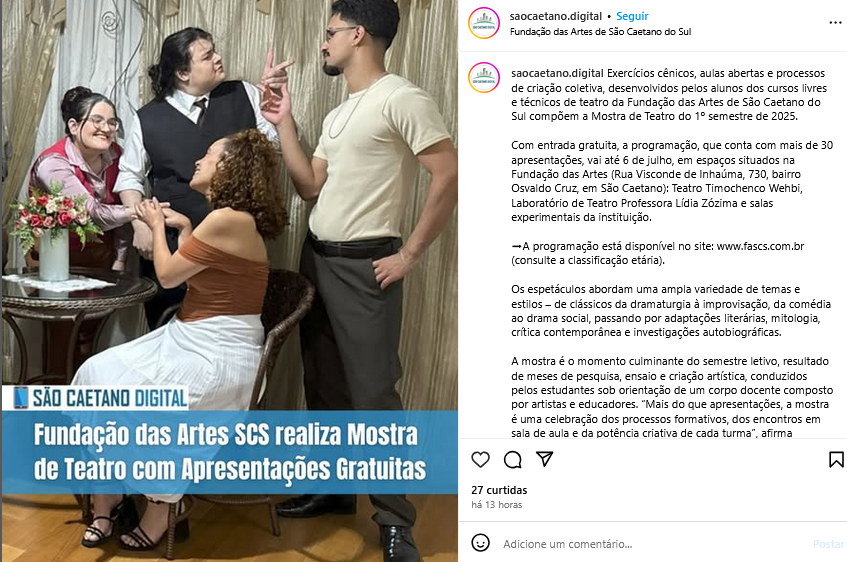This screenshot has width=847, height=562.
Task: Open the Fundação das Artes location link
Action: 600,32
